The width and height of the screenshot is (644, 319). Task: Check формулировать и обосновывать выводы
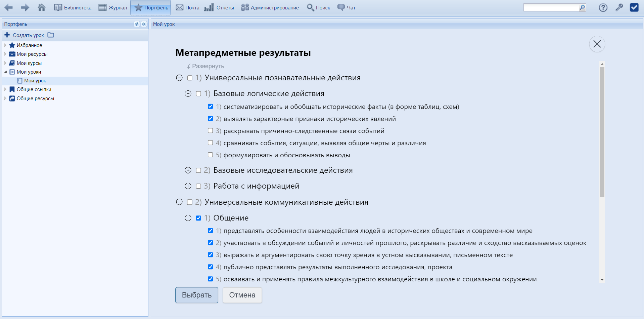(210, 155)
